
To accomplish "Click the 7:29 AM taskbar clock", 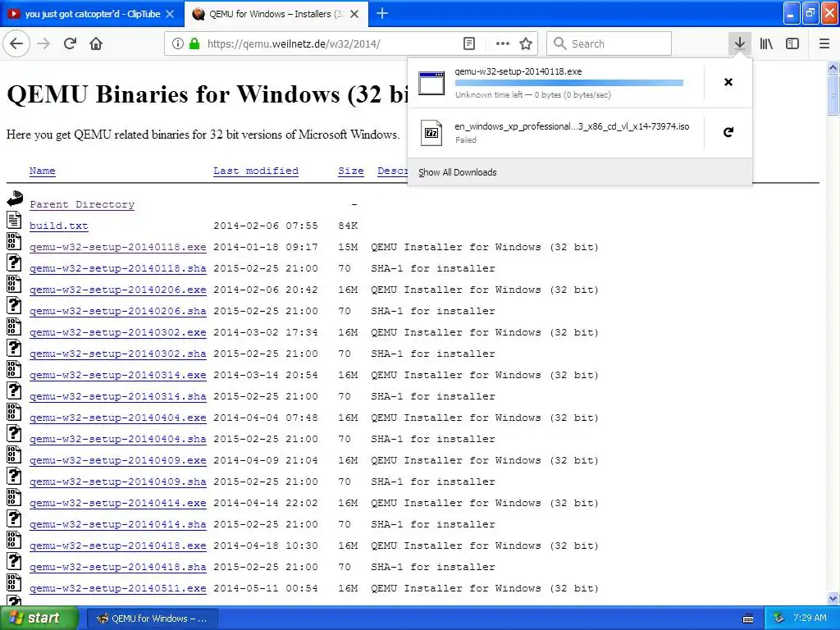I will click(x=810, y=619).
